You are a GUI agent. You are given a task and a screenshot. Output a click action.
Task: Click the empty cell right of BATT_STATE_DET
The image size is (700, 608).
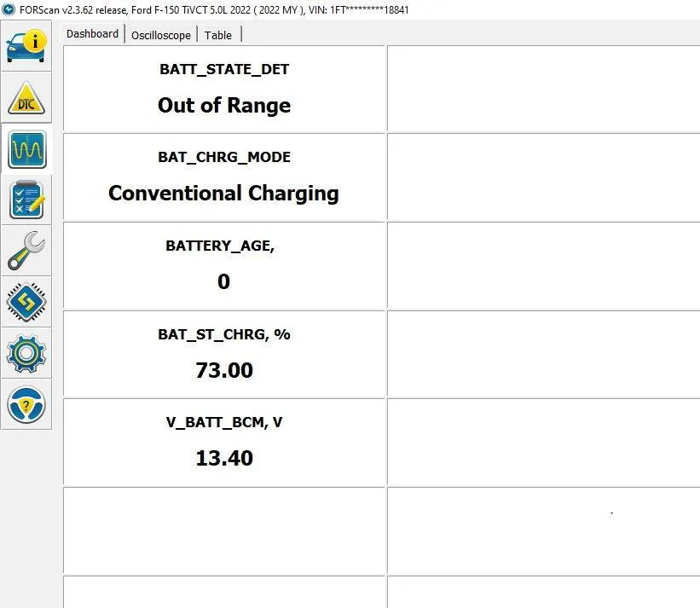click(543, 89)
